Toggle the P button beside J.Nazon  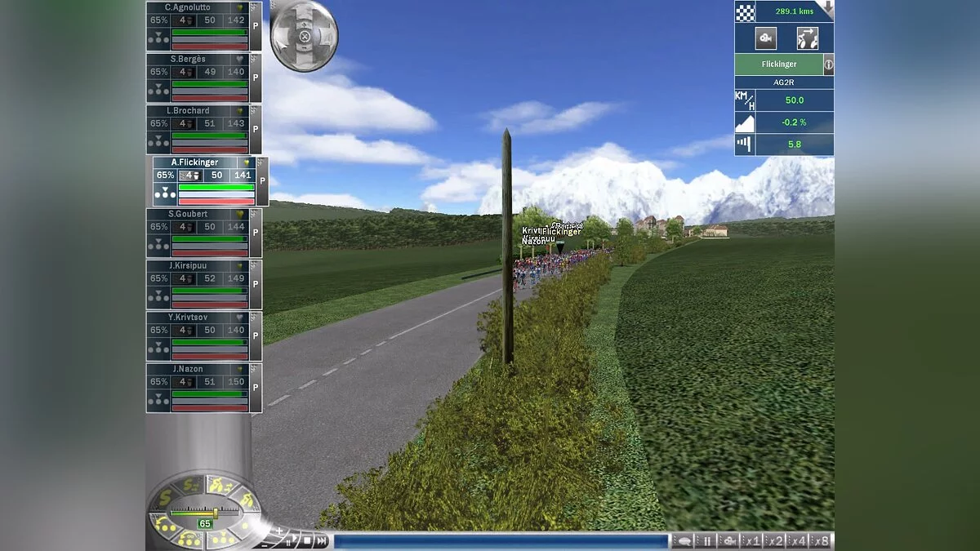256,387
